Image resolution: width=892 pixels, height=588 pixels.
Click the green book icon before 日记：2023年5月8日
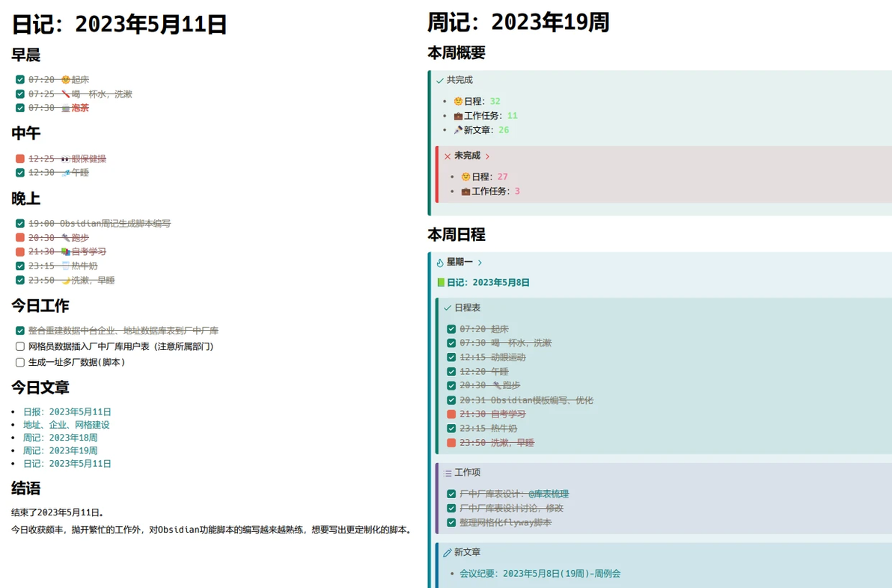pos(441,283)
